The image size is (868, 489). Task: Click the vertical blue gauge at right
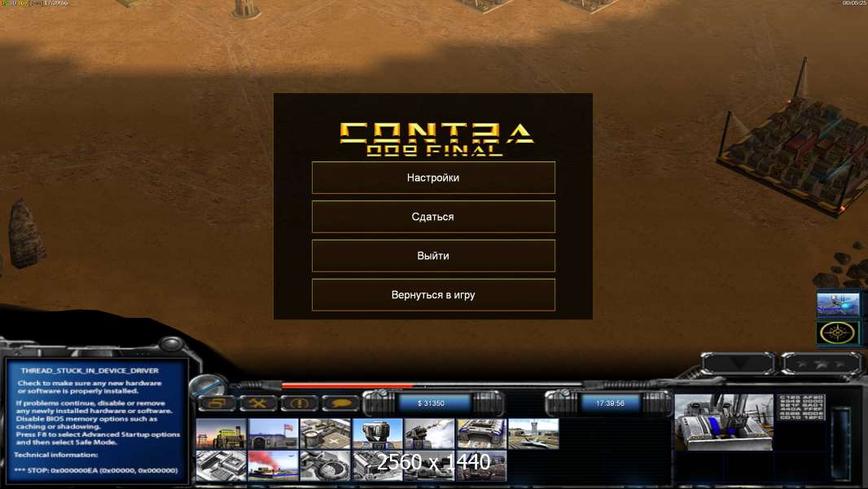pyautogui.click(x=842, y=443)
